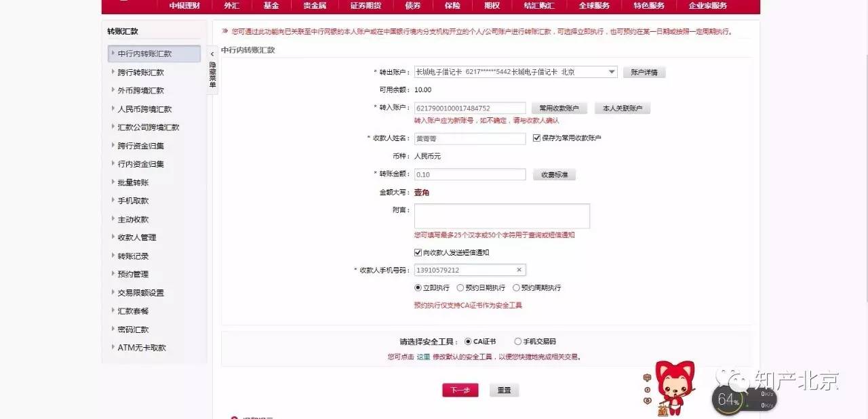Clear the phone number with the X icon

519,270
